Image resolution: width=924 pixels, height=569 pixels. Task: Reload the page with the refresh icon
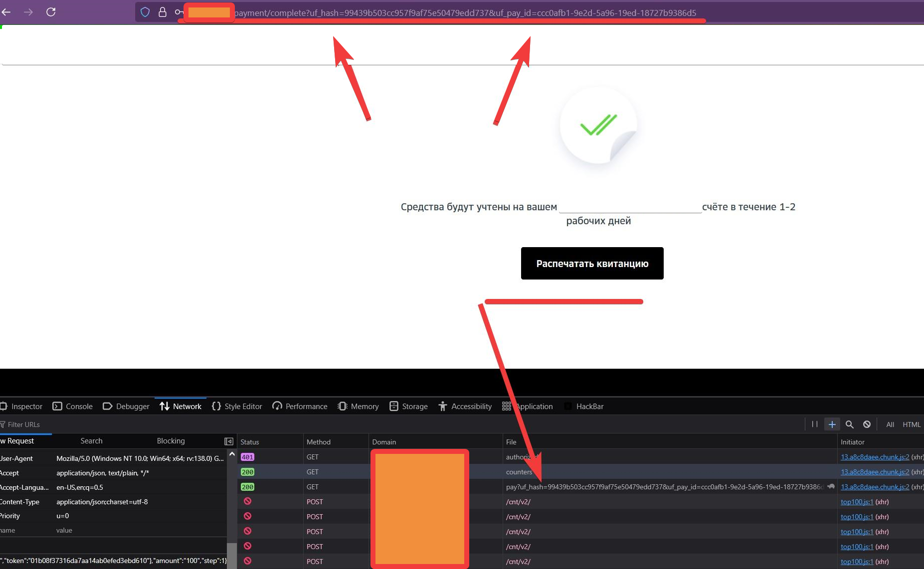point(51,12)
